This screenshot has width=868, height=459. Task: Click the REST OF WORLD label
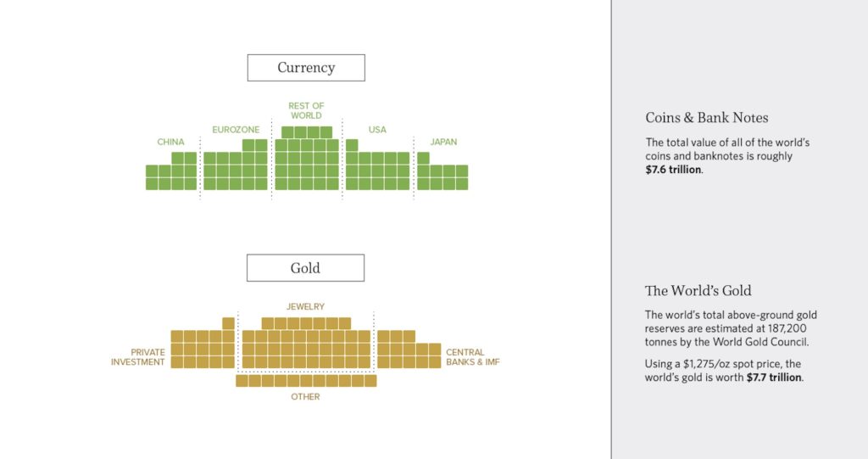click(x=306, y=110)
